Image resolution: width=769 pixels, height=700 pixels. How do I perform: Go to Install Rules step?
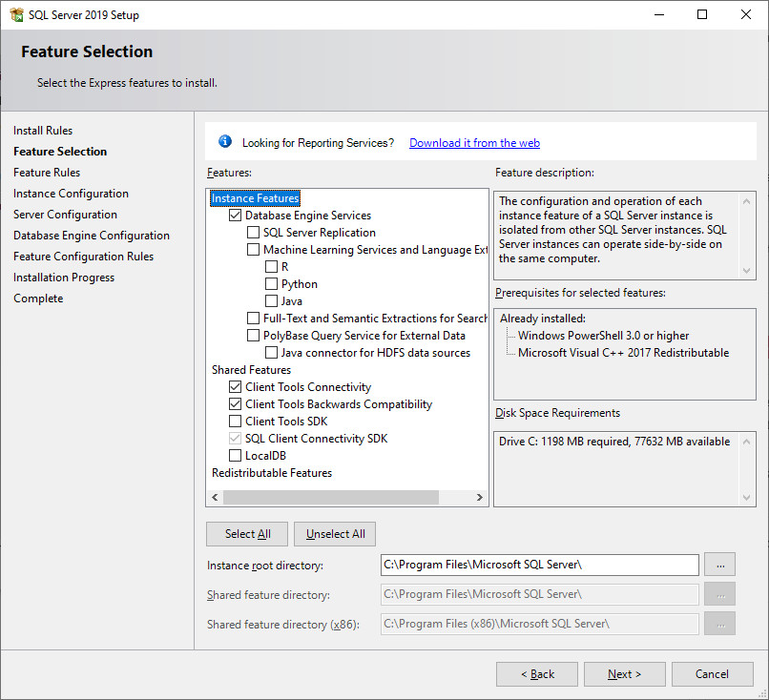pos(43,131)
